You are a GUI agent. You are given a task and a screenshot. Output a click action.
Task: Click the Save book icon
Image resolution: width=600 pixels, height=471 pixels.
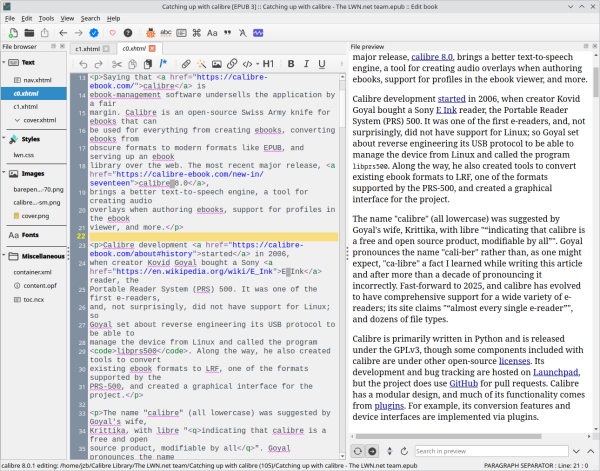click(46, 33)
